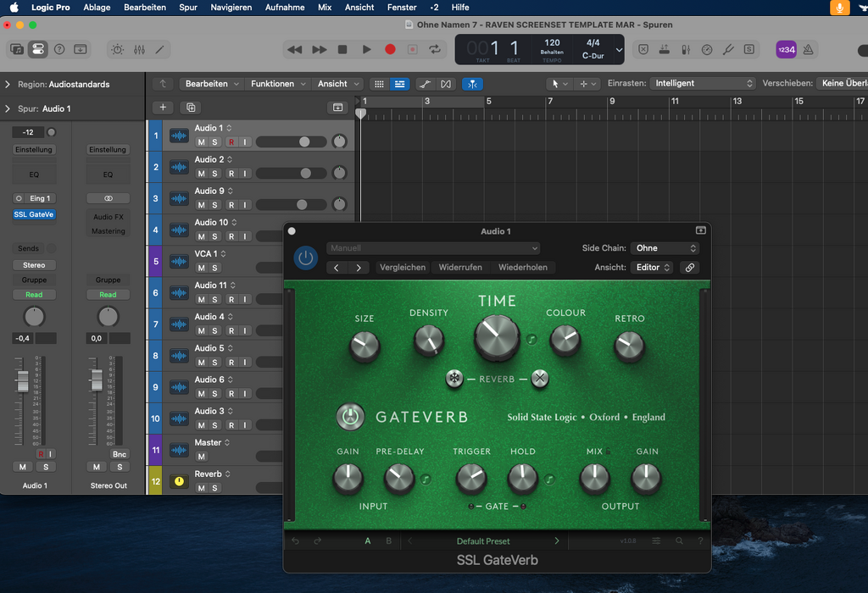Toggle the Cycle mode button
Screen dimensions: 868x593
pyautogui.click(x=435, y=49)
